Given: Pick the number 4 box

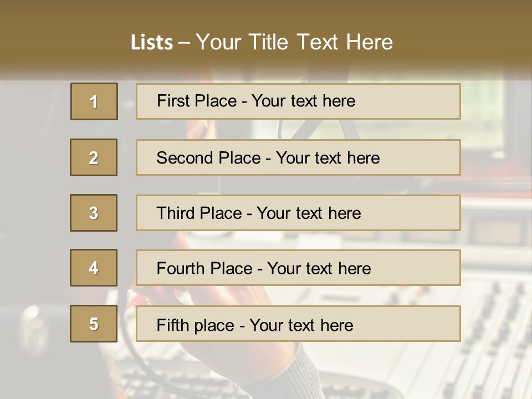Looking at the screenshot, I should 94,268.
